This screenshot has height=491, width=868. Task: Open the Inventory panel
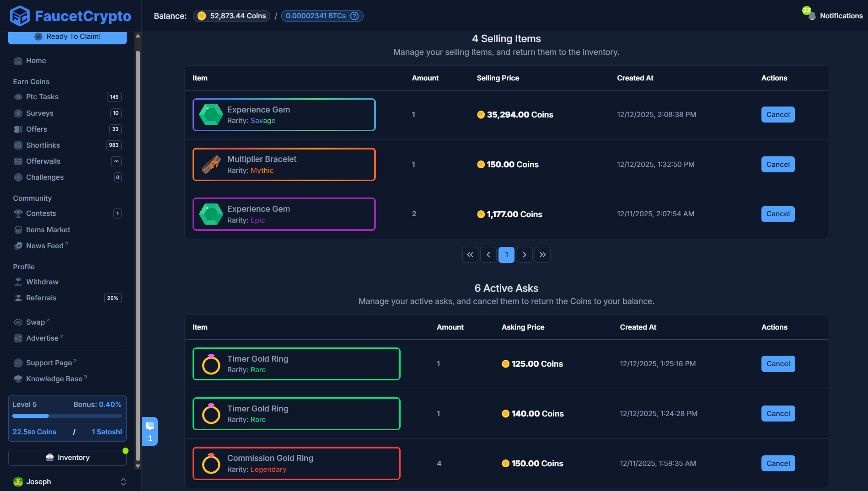point(67,457)
